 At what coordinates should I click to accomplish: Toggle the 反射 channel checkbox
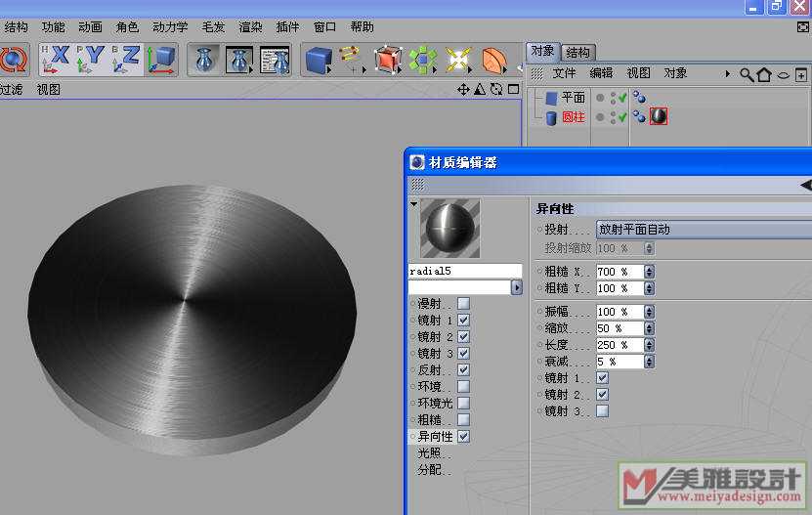(464, 370)
